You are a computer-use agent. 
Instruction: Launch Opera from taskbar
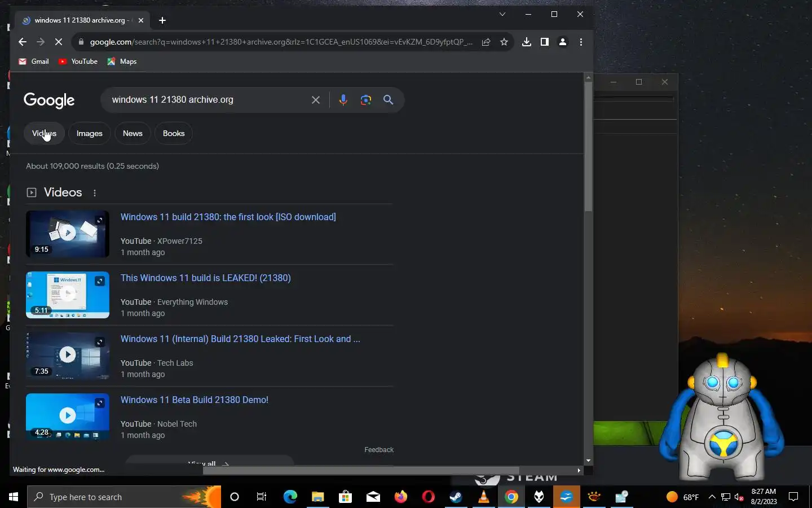point(428,497)
